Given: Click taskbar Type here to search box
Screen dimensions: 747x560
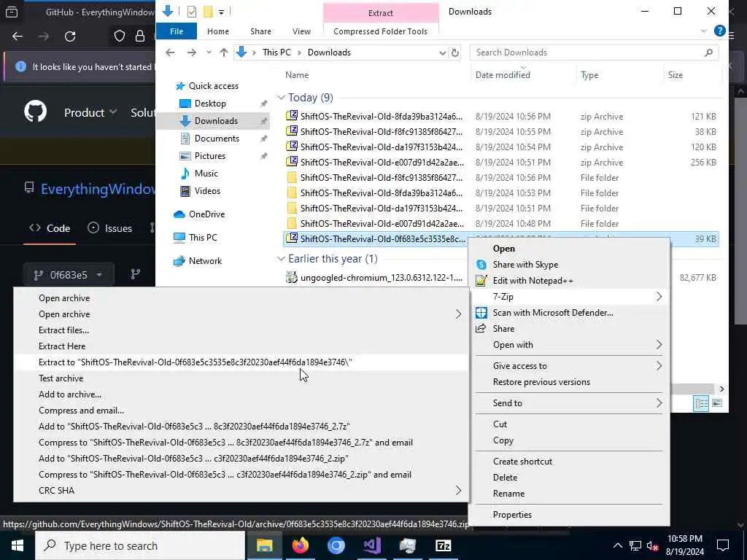Looking at the screenshot, I should click(140, 545).
